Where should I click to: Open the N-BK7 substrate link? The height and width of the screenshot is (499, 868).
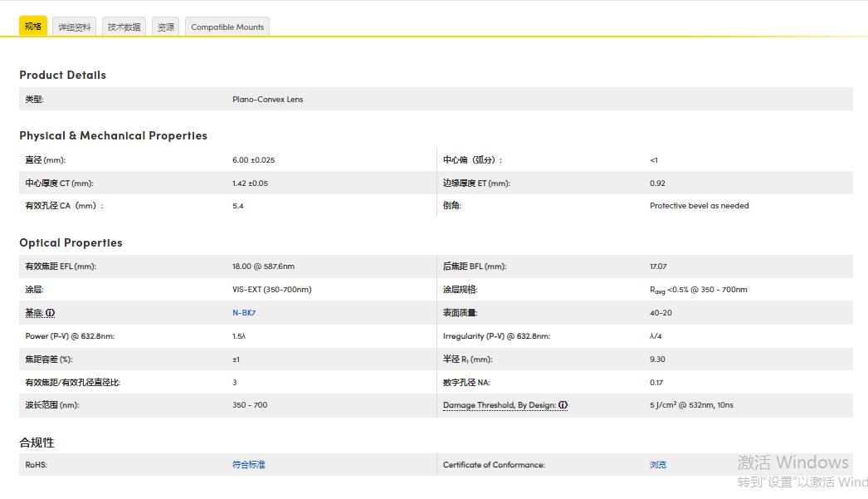[x=244, y=313]
